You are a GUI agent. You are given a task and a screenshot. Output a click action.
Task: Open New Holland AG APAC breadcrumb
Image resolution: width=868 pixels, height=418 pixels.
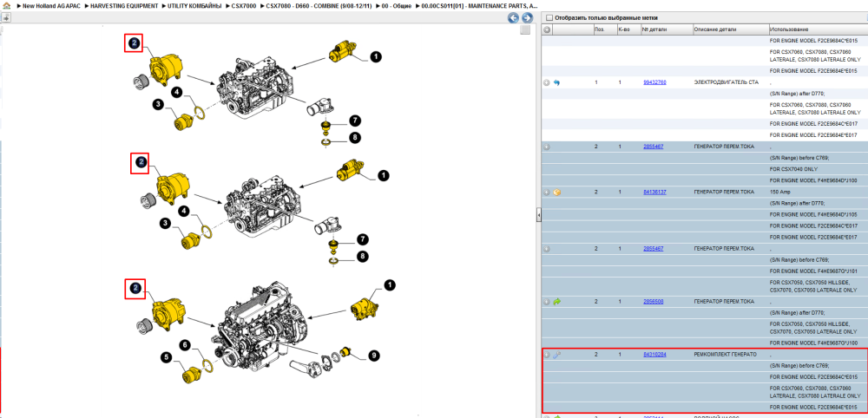point(49,5)
